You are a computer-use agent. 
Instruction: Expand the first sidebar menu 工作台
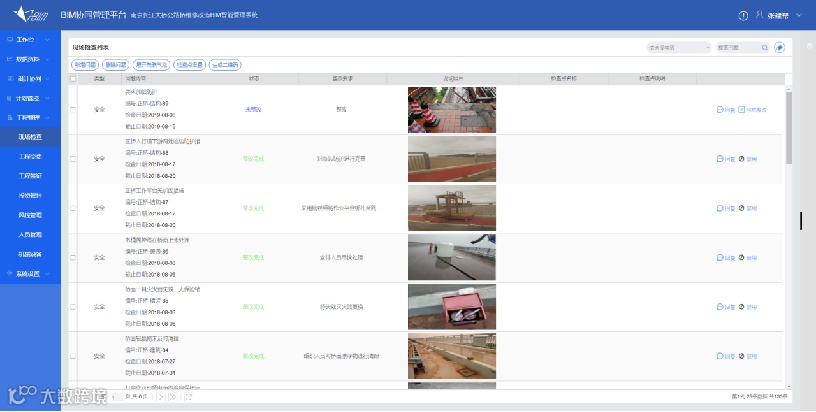30,40
